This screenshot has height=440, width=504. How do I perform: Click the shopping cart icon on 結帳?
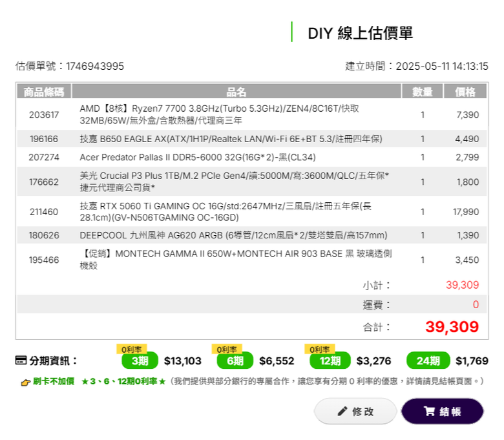pyautogui.click(x=429, y=411)
